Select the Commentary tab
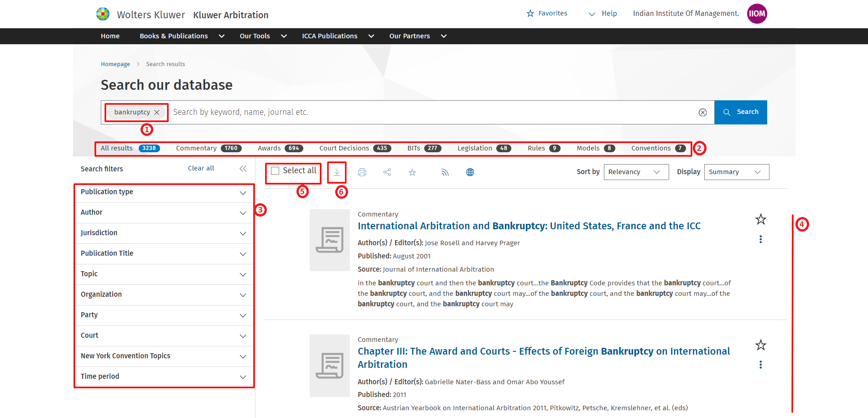 click(208, 148)
